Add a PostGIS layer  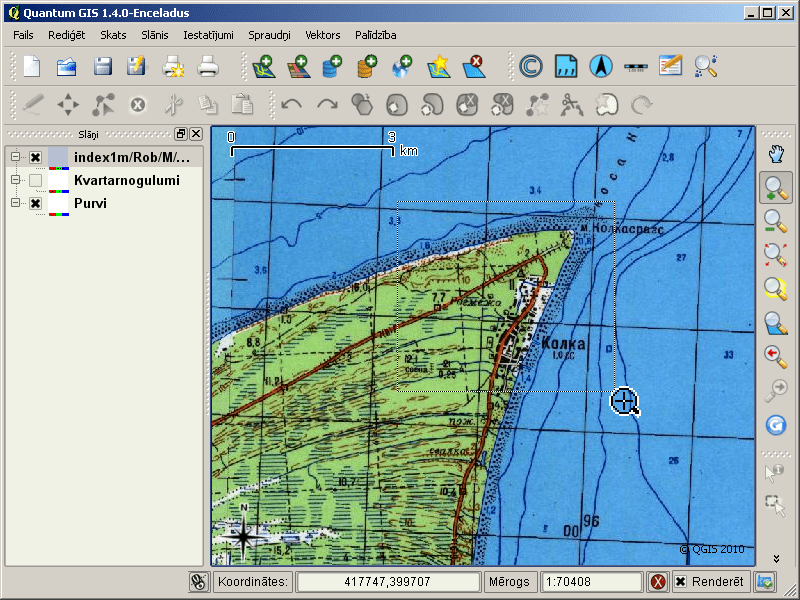pos(332,66)
